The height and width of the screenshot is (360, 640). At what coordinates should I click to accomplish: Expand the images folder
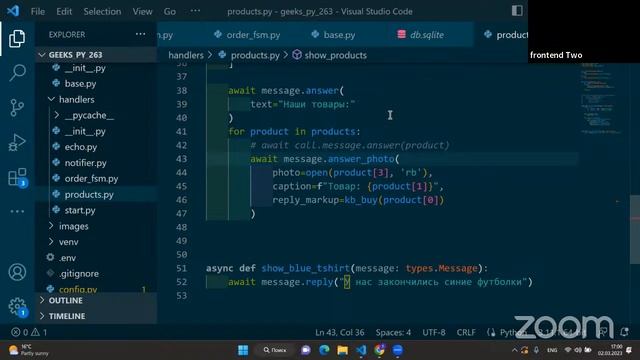point(73,226)
